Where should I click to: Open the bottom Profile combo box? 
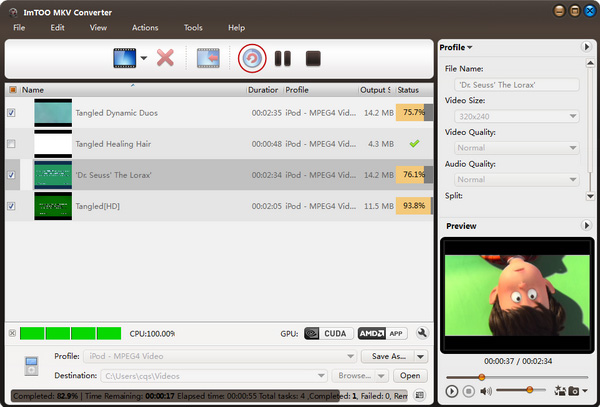pyautogui.click(x=220, y=356)
